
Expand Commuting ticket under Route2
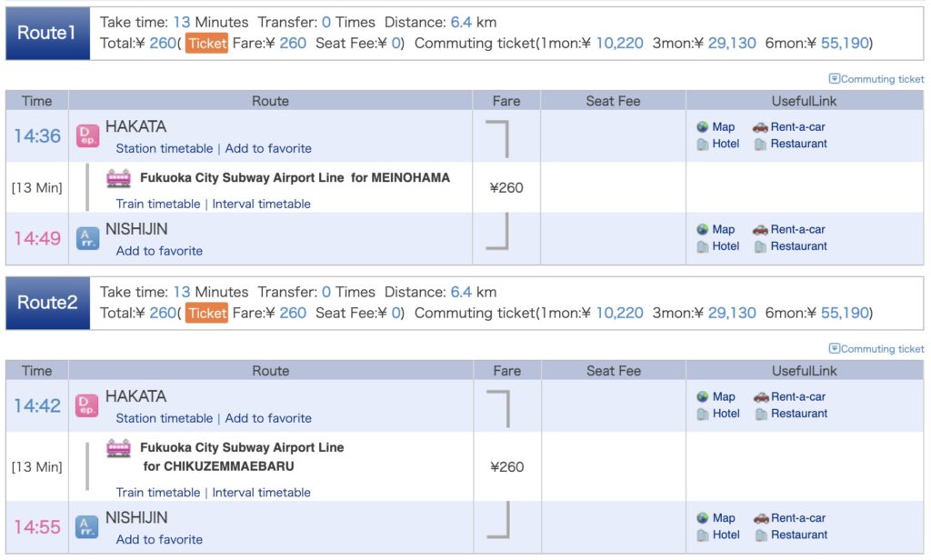click(876, 348)
